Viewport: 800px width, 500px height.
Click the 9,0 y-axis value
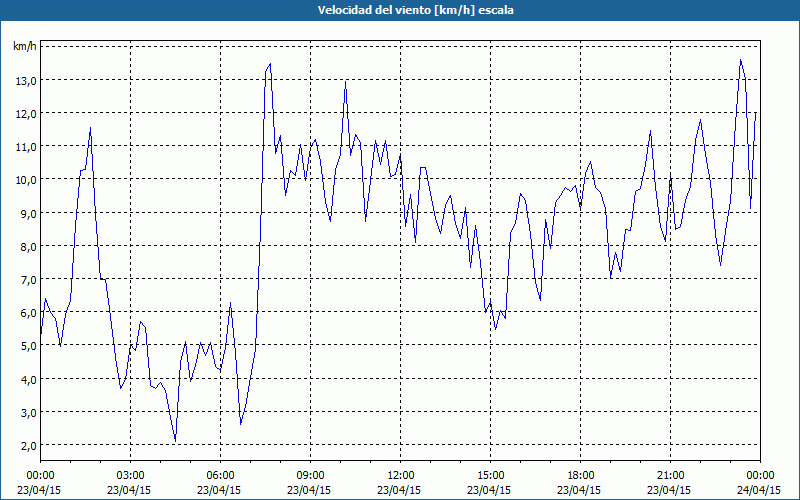(x=29, y=213)
